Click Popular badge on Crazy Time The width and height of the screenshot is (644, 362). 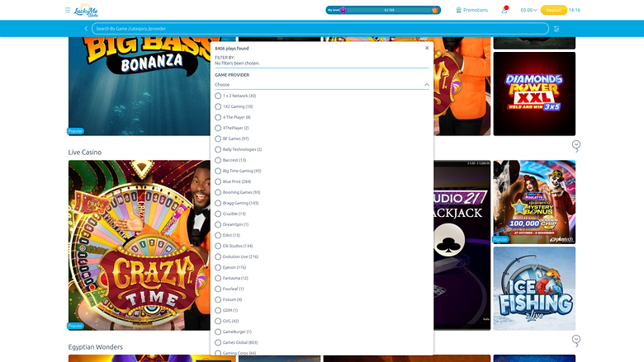point(76,326)
